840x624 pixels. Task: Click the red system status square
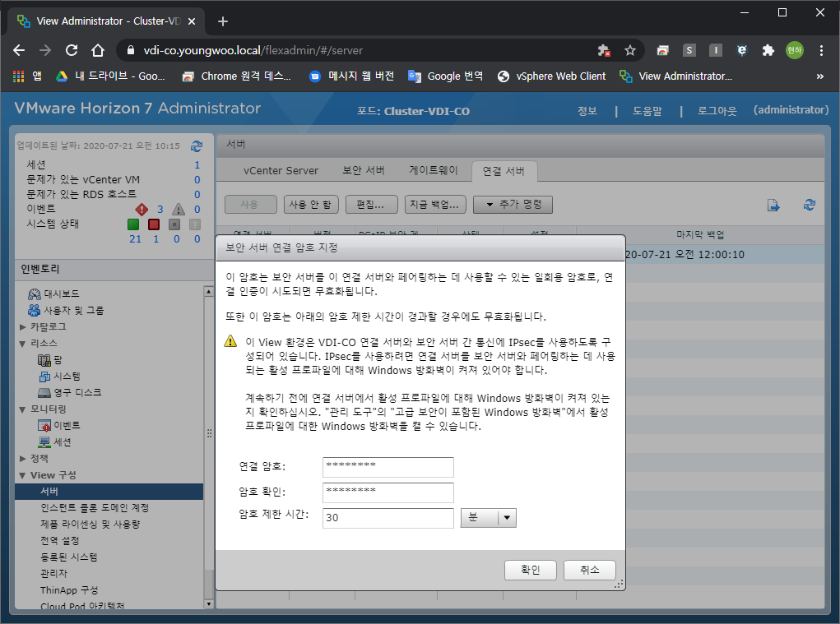154,224
